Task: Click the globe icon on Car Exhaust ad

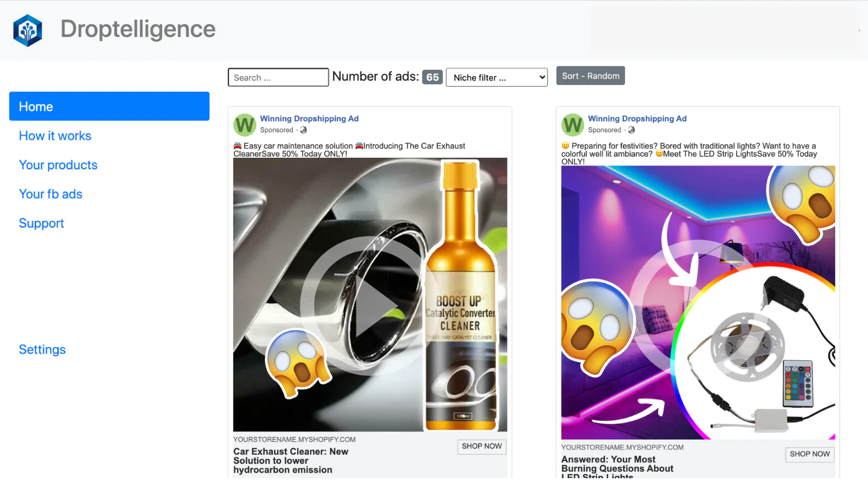Action: (x=303, y=130)
